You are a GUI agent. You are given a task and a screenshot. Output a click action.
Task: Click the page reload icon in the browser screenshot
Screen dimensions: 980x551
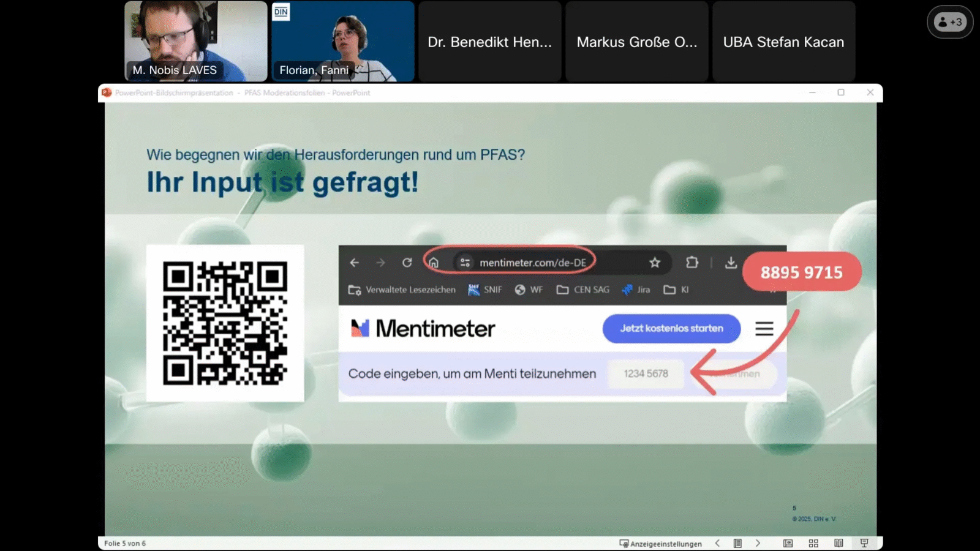tap(407, 263)
